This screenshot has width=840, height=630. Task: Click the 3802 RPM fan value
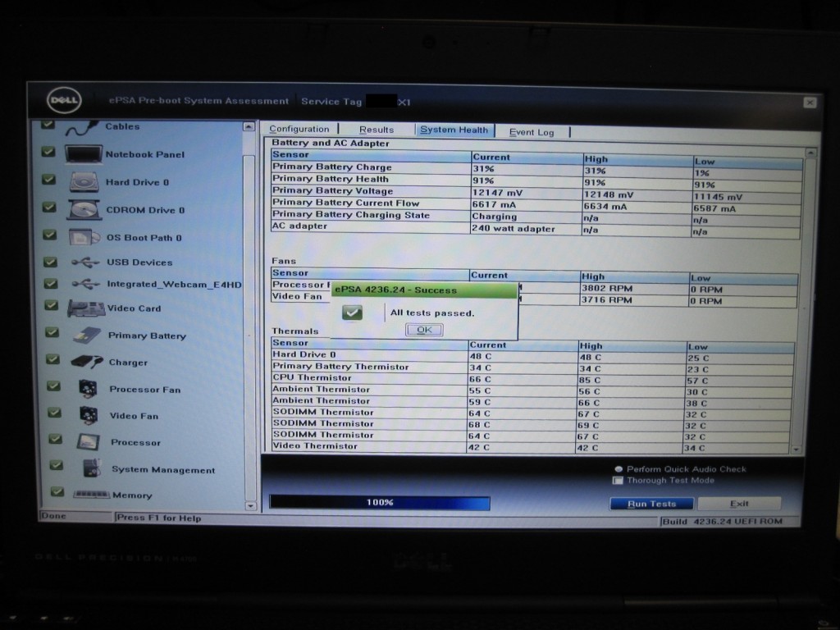pyautogui.click(x=607, y=288)
